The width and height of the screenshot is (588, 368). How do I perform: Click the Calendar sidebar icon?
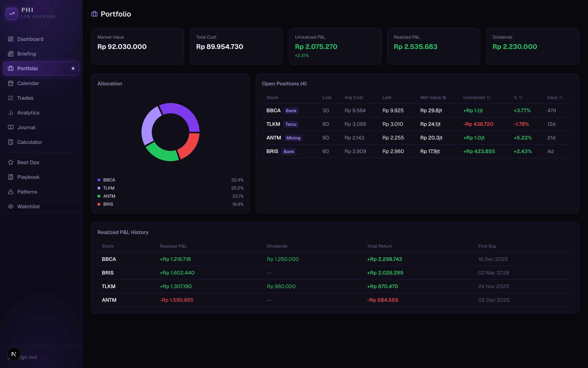10,83
